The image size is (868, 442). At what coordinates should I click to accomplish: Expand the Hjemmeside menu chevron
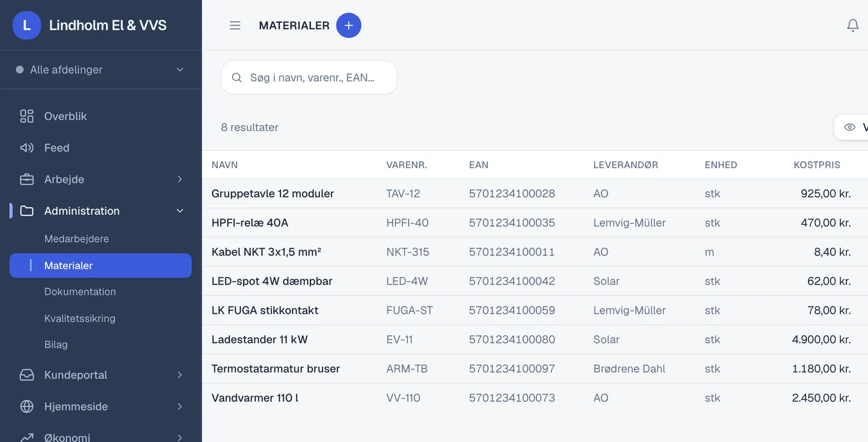180,406
